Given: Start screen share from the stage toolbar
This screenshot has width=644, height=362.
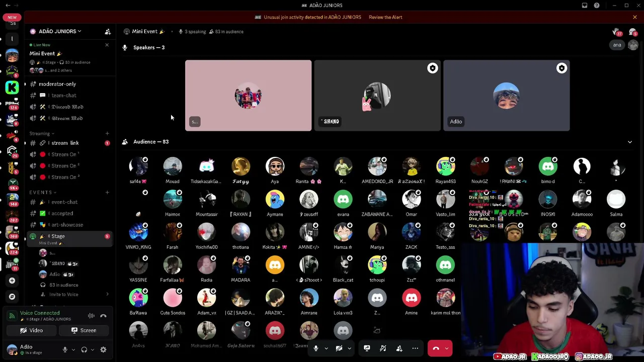Looking at the screenshot, I should (x=367, y=348).
